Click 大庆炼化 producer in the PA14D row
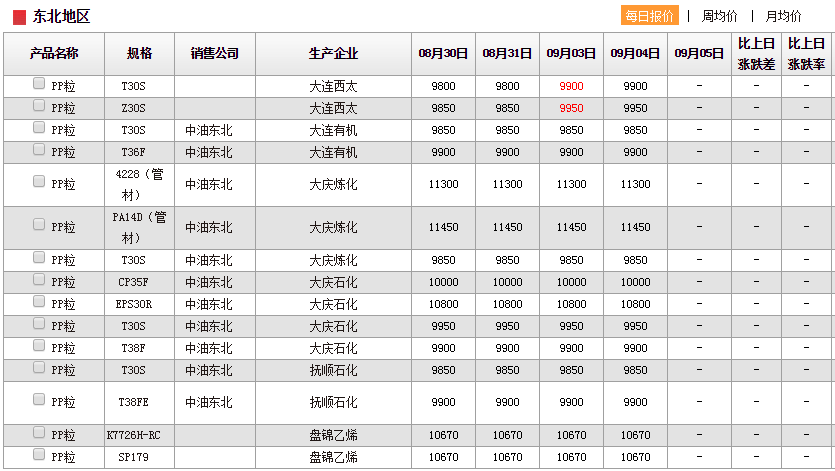835x471 pixels. pos(333,228)
